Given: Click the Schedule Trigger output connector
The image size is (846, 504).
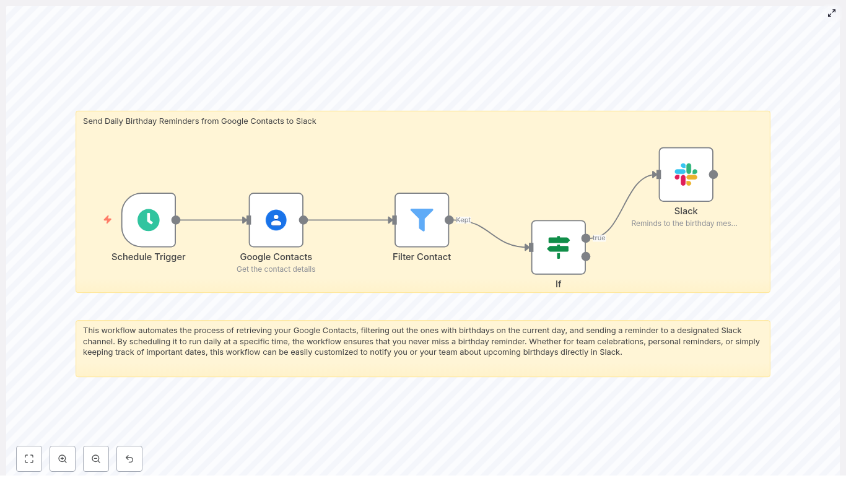Looking at the screenshot, I should click(x=176, y=220).
